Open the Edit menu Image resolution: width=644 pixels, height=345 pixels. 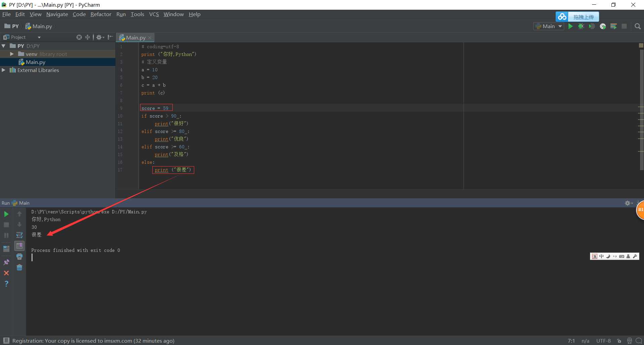[x=20, y=14]
